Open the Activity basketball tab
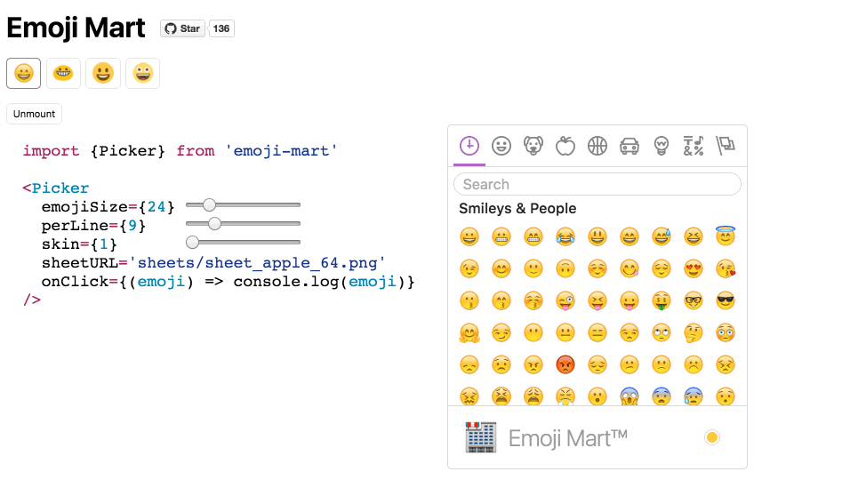The image size is (850, 504). coord(597,146)
